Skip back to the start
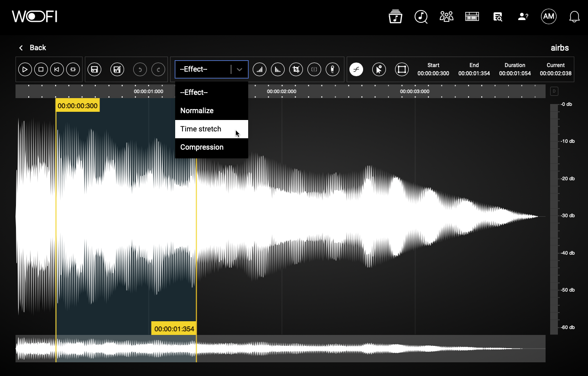Image resolution: width=588 pixels, height=376 pixels. tap(57, 69)
